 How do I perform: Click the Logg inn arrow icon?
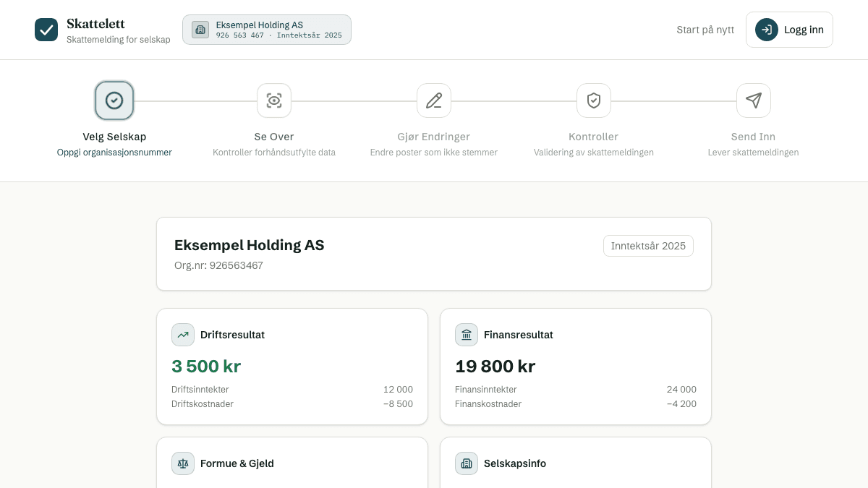click(767, 30)
